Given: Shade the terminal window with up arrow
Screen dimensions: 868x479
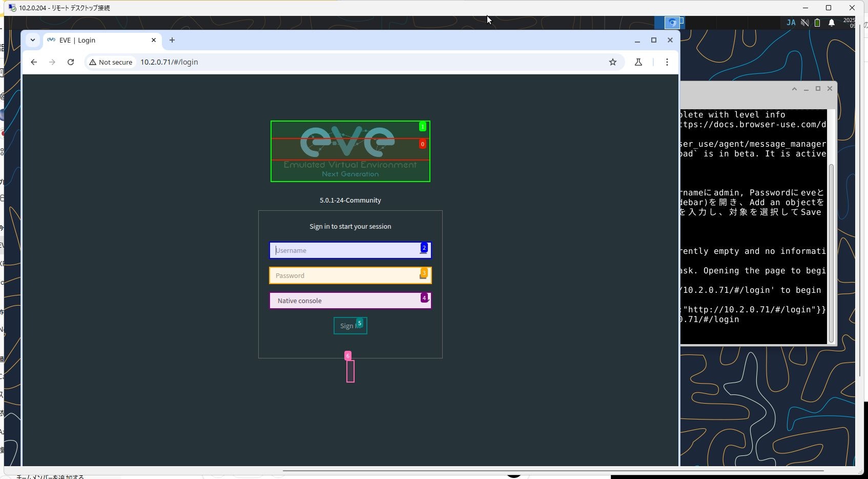Looking at the screenshot, I should point(794,89).
